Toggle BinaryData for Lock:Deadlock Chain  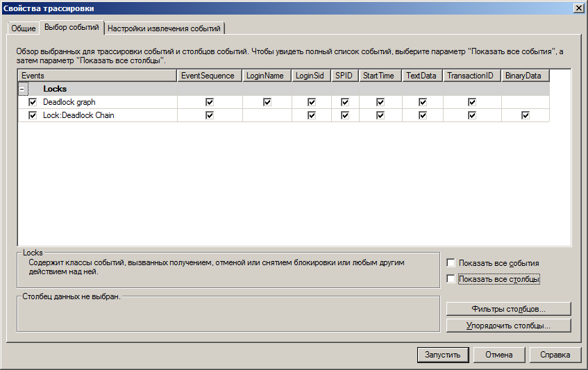tap(526, 115)
